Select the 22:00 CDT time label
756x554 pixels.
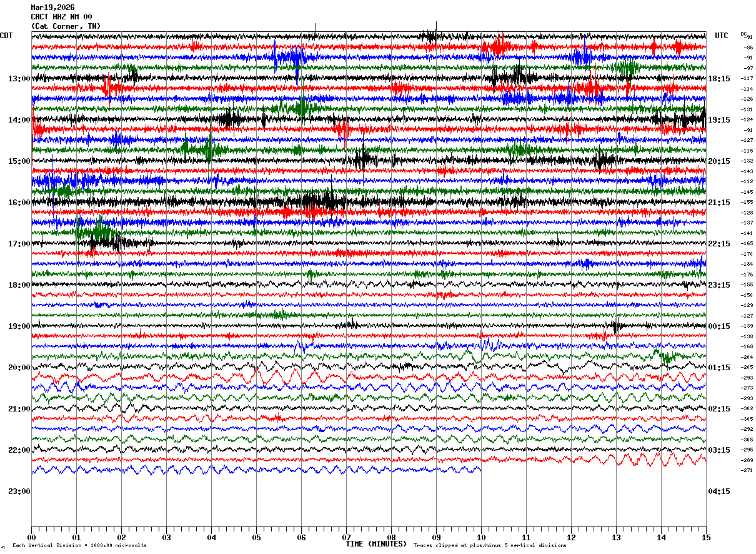19,450
